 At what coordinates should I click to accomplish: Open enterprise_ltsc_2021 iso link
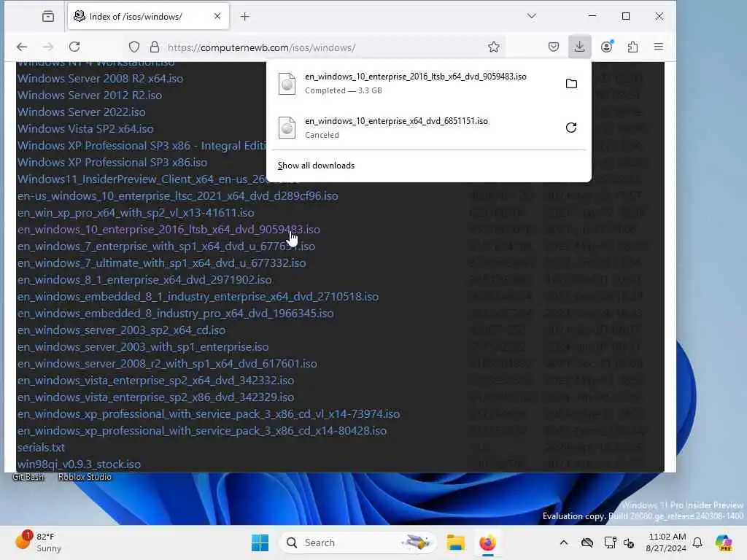tap(178, 195)
